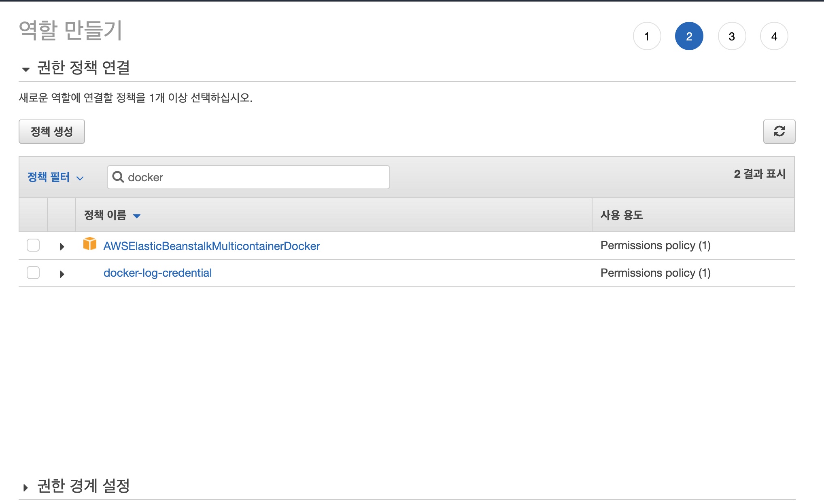
Task: Open the docker-log-credential policy link
Action: [x=157, y=273]
